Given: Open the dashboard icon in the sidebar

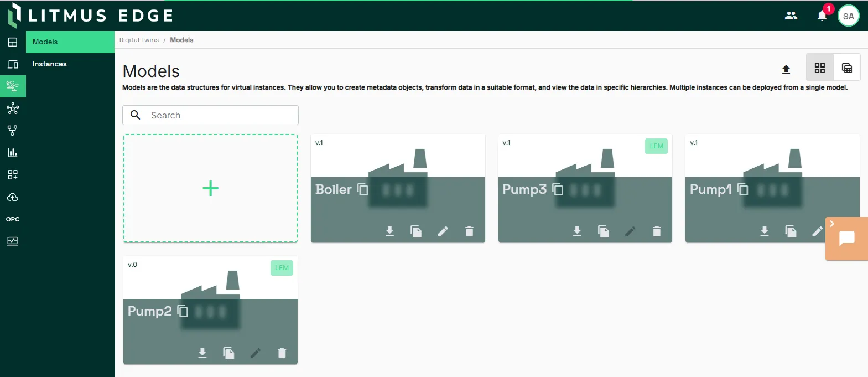Looking at the screenshot, I should (x=13, y=42).
